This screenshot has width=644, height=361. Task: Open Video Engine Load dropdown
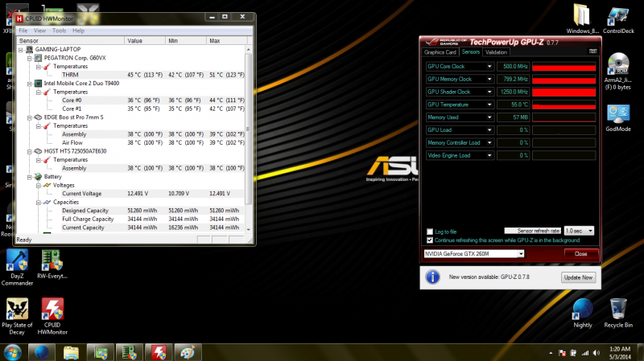pyautogui.click(x=489, y=155)
